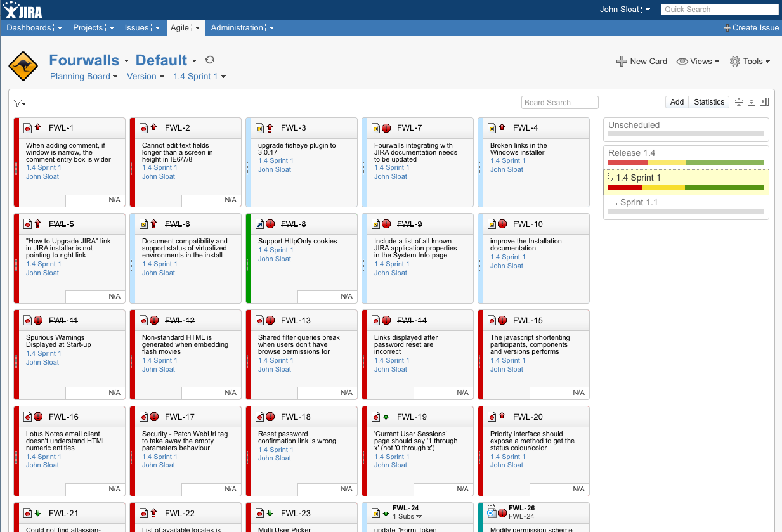Screen dimensions: 782x532
Task: Click the Statistics button
Action: 708,101
